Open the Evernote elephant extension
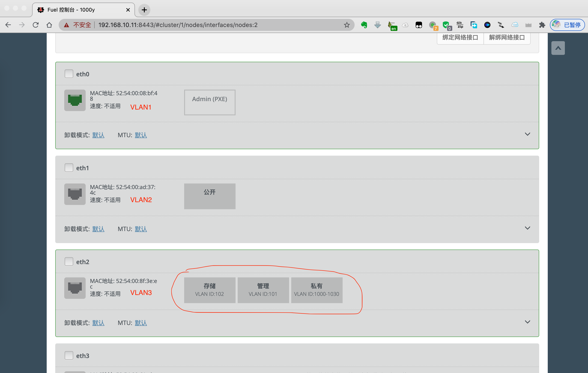The height and width of the screenshot is (373, 588). click(x=364, y=25)
